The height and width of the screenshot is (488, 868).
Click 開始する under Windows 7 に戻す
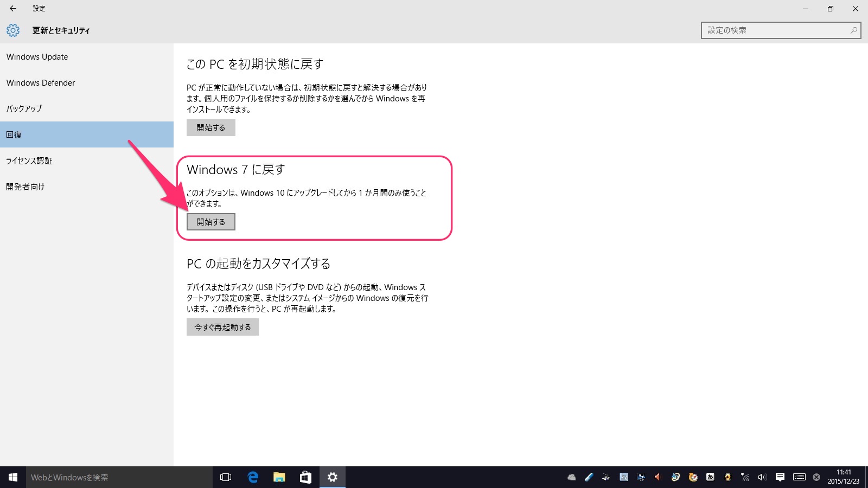point(211,222)
